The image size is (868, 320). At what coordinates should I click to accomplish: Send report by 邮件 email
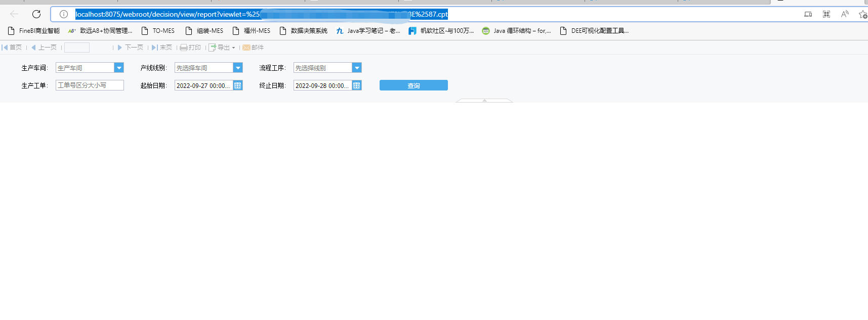pos(253,48)
